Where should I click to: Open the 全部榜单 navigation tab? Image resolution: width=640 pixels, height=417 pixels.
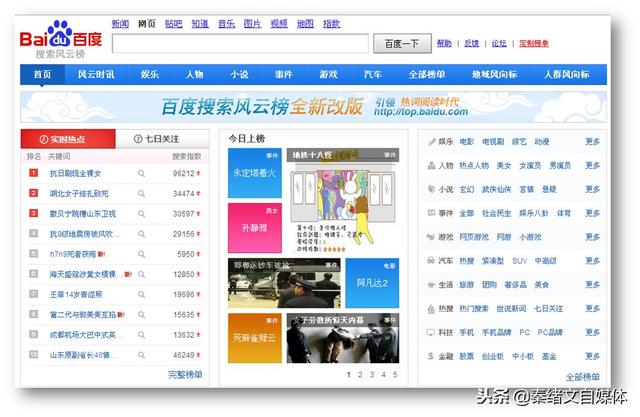pyautogui.click(x=427, y=74)
